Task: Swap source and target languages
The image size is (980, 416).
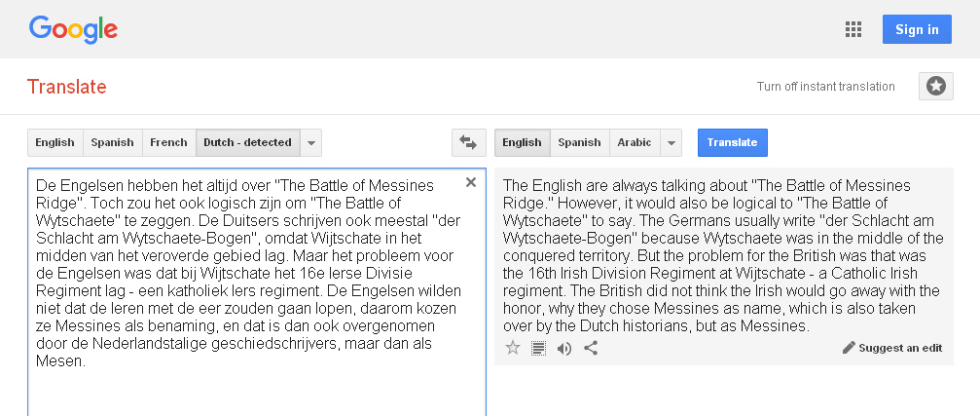Action: point(469,142)
